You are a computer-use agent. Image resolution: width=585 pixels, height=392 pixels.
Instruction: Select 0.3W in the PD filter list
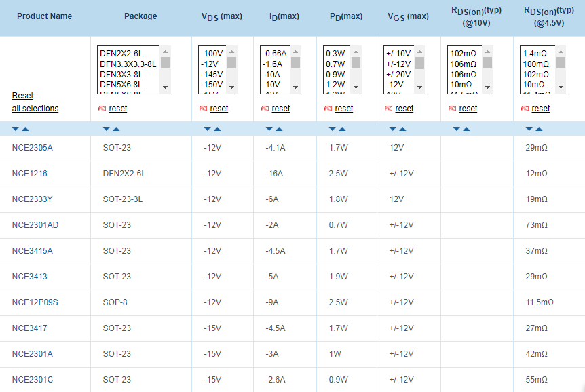(335, 54)
